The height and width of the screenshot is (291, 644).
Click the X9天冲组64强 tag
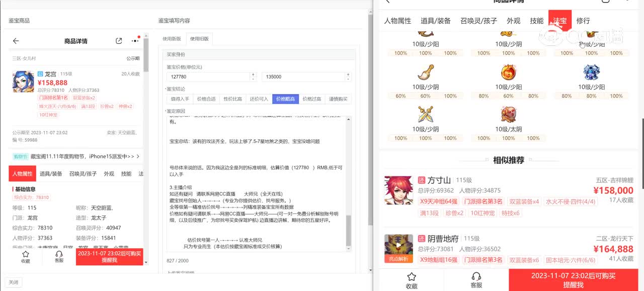tap(440, 201)
